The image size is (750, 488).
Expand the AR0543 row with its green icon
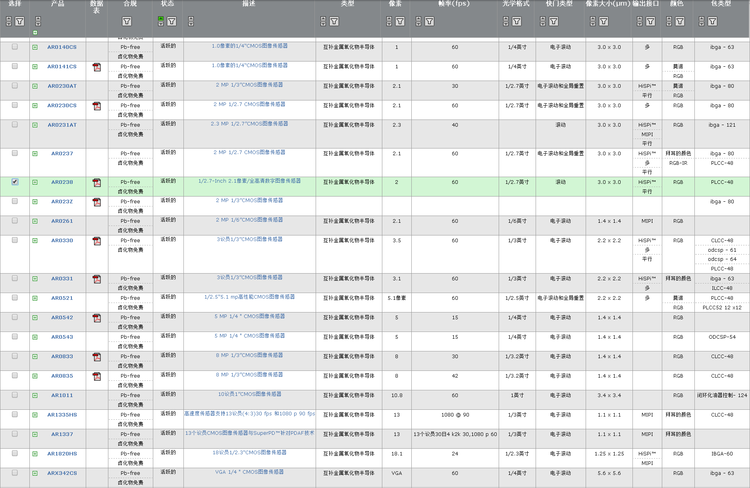[x=35, y=337]
